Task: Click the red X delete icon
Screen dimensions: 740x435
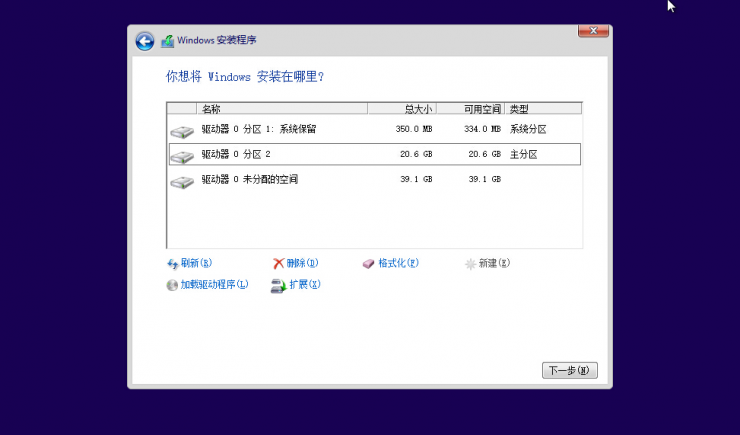Action: (278, 263)
